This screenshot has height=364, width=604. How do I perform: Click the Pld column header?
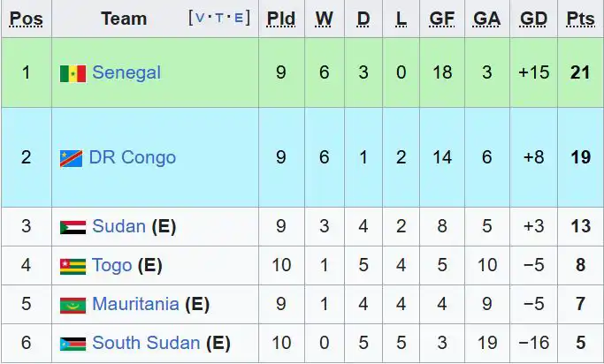click(x=280, y=19)
